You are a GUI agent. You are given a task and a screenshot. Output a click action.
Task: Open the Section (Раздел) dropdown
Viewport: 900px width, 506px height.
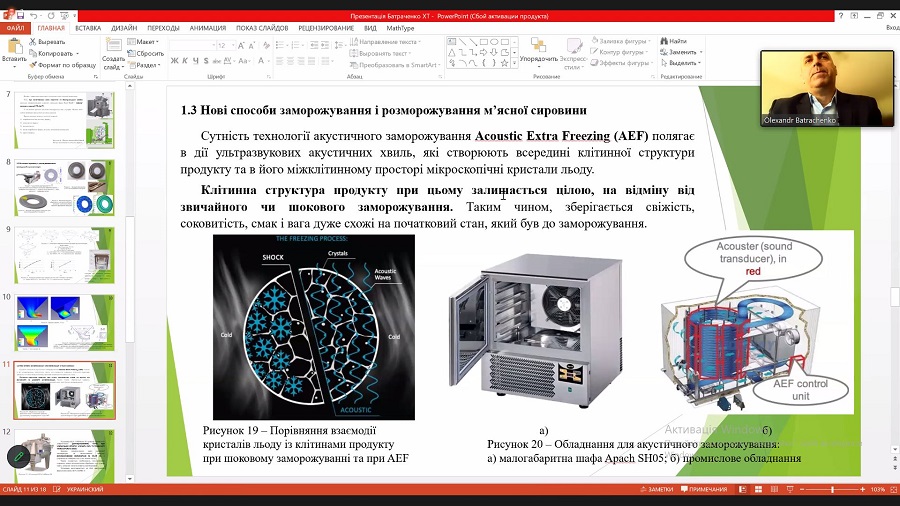143,65
